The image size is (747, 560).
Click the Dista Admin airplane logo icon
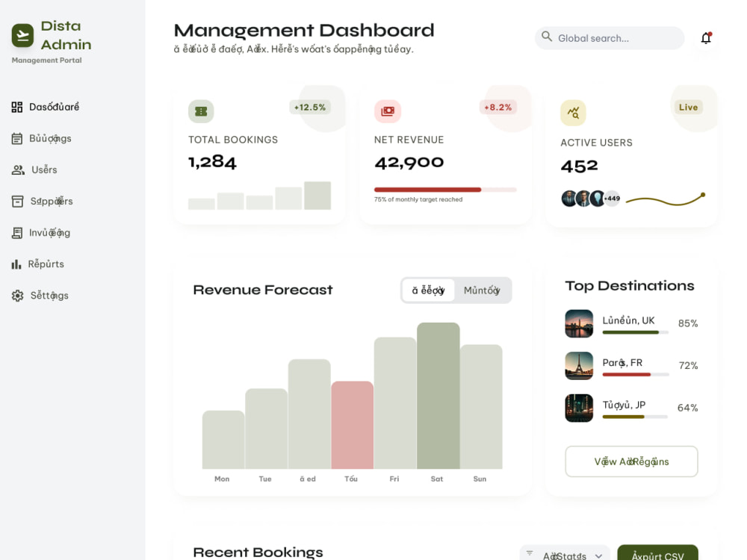[x=22, y=35]
